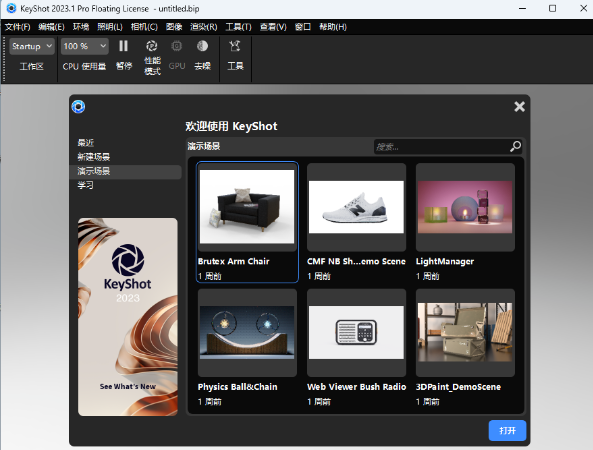
Task: Click the Physics Ball&Chain title text
Action: [238, 387]
